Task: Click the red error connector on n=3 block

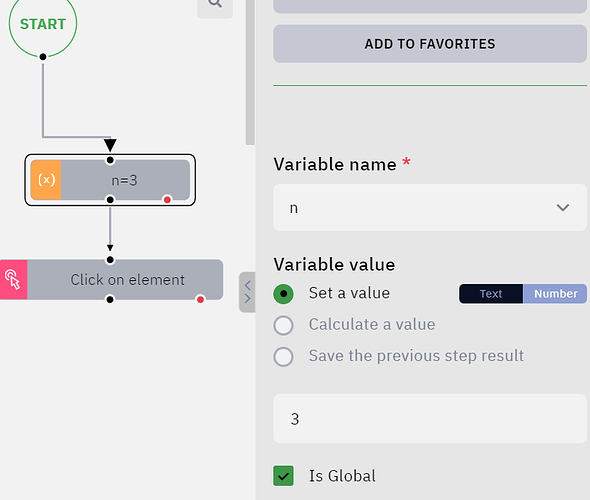Action: pyautogui.click(x=167, y=199)
